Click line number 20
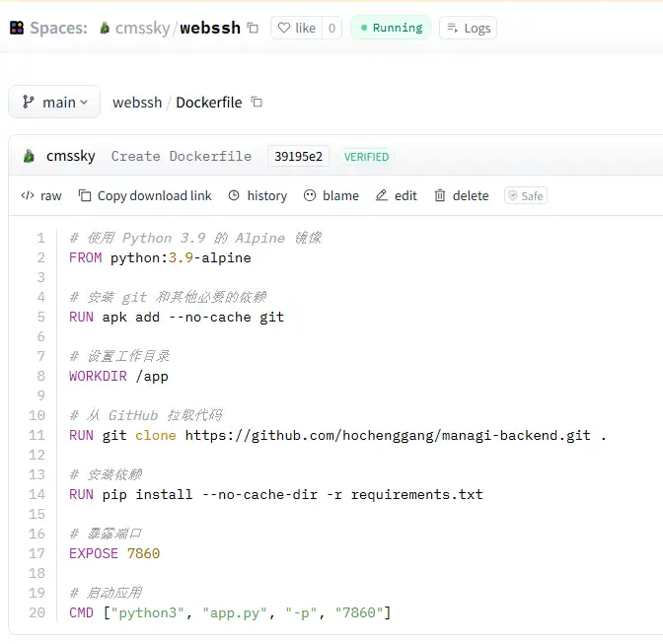663x644 pixels. [x=37, y=612]
